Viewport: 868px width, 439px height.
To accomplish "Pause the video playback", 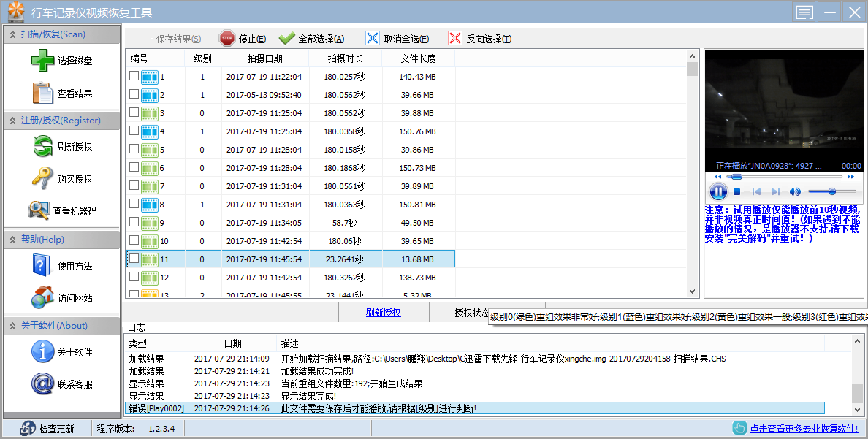I will click(x=718, y=192).
